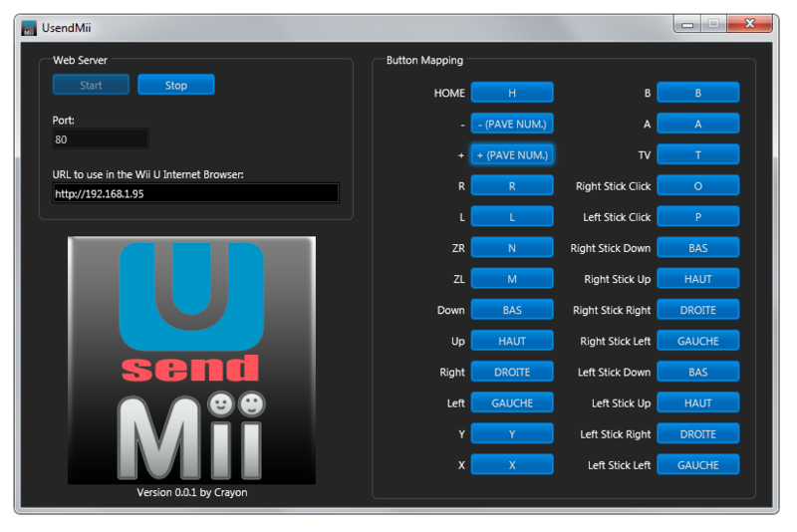Image resolution: width=797 pixels, height=532 pixels.
Task: Change the minus button mapping
Action: 511,124
